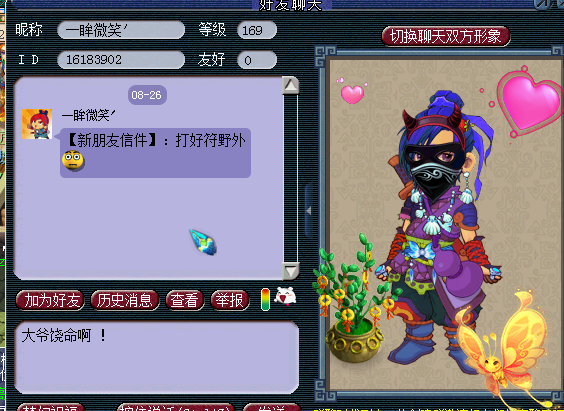Click the small pink heart icon
The height and width of the screenshot is (411, 564).
pyautogui.click(x=352, y=93)
